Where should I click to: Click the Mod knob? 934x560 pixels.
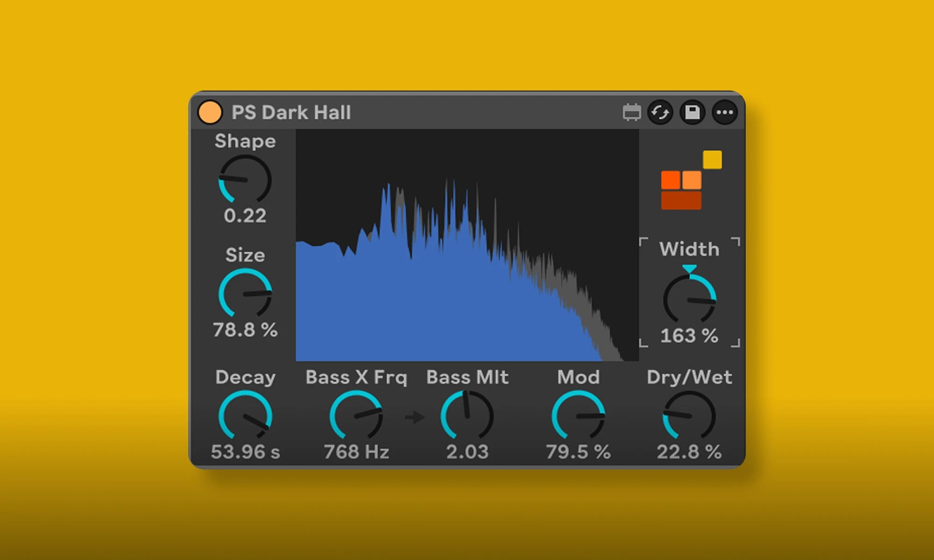tap(578, 416)
